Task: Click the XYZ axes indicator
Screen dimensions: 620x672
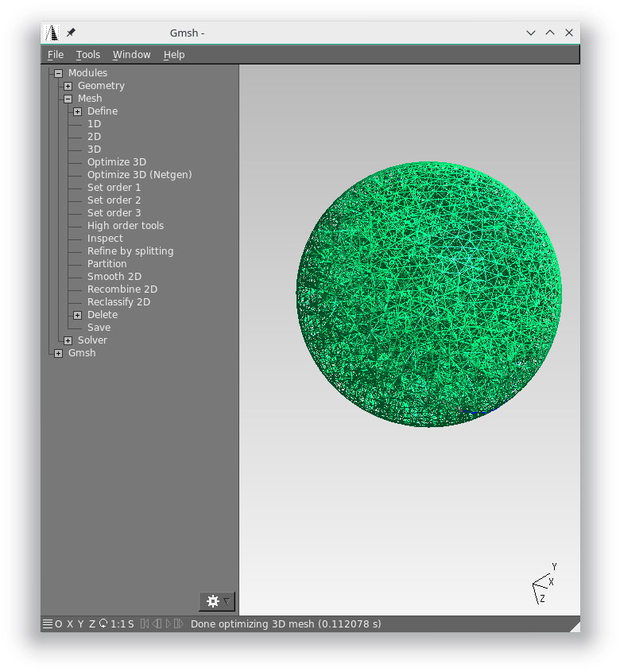Action: point(544,585)
